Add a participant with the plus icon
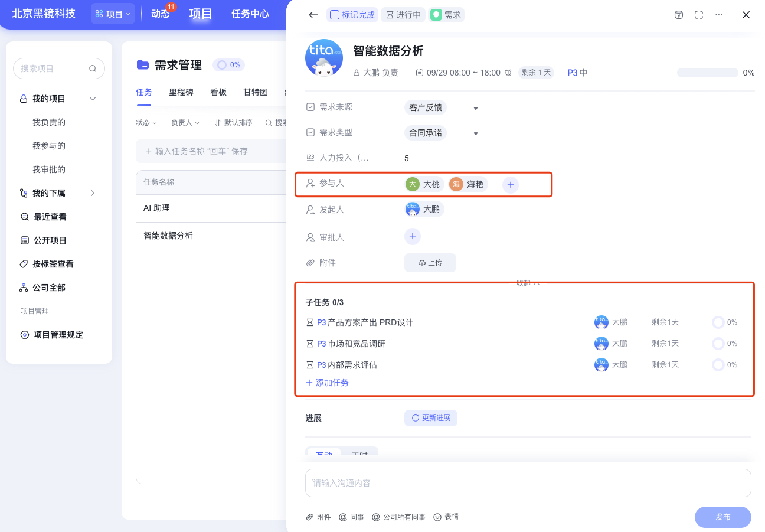 coord(511,184)
